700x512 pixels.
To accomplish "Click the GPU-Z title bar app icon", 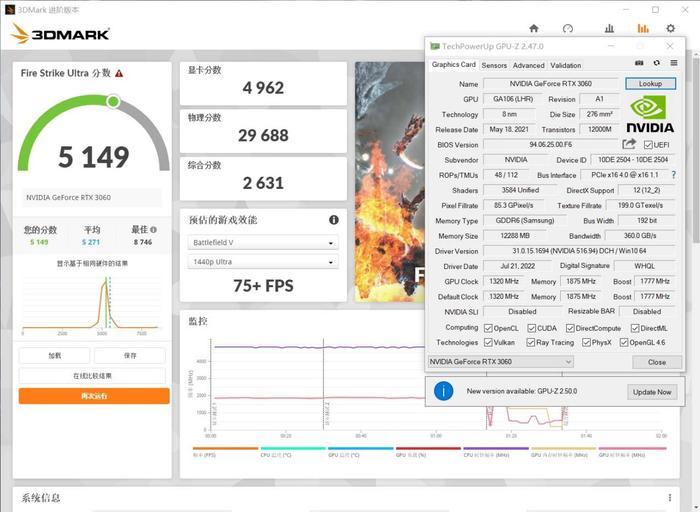I will (434, 46).
